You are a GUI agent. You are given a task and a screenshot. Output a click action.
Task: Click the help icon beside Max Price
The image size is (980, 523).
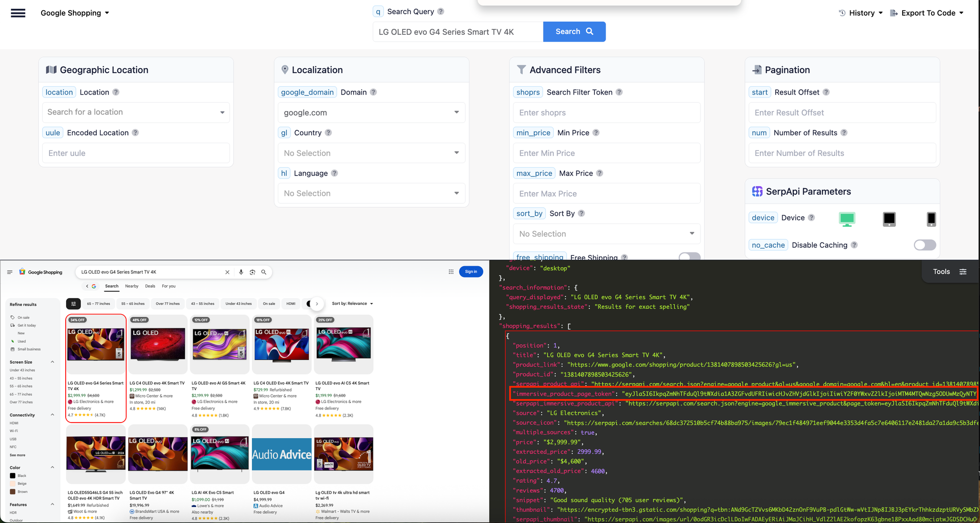pyautogui.click(x=600, y=173)
